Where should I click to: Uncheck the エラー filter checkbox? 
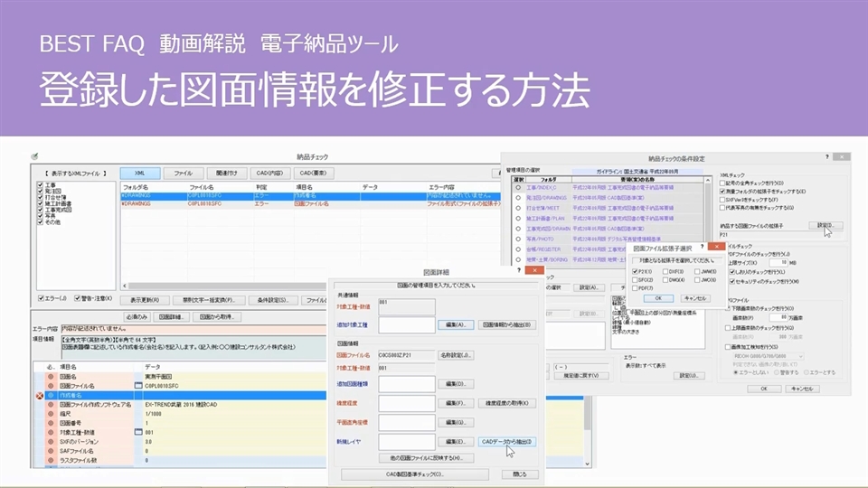pyautogui.click(x=42, y=299)
